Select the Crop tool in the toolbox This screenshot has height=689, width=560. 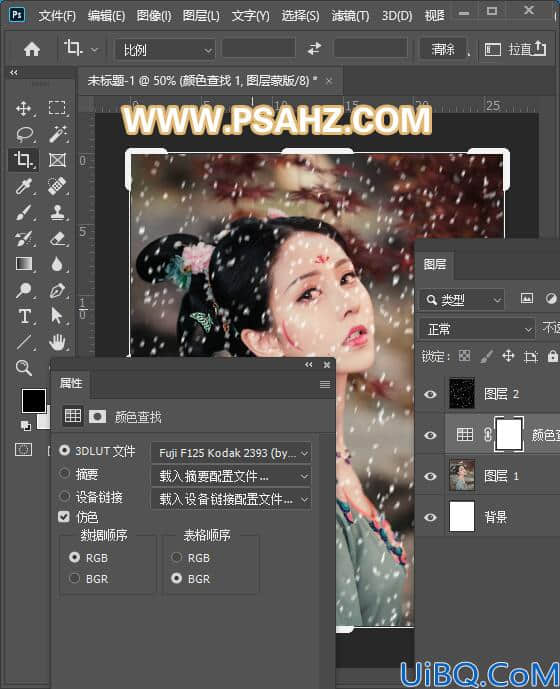[x=23, y=160]
